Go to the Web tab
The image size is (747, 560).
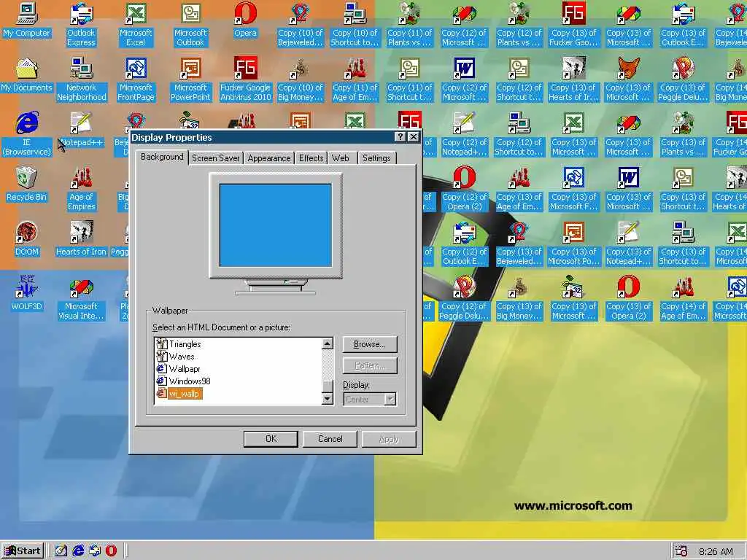tap(341, 158)
